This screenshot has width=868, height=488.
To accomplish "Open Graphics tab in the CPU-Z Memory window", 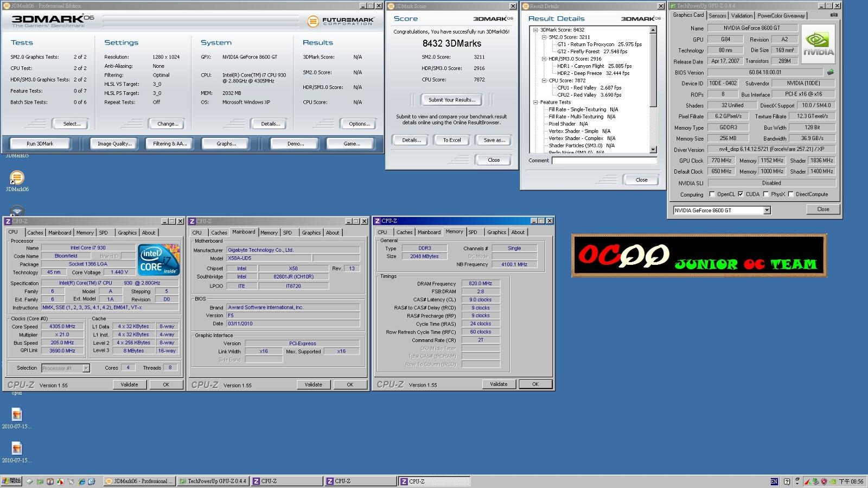I will pyautogui.click(x=496, y=232).
